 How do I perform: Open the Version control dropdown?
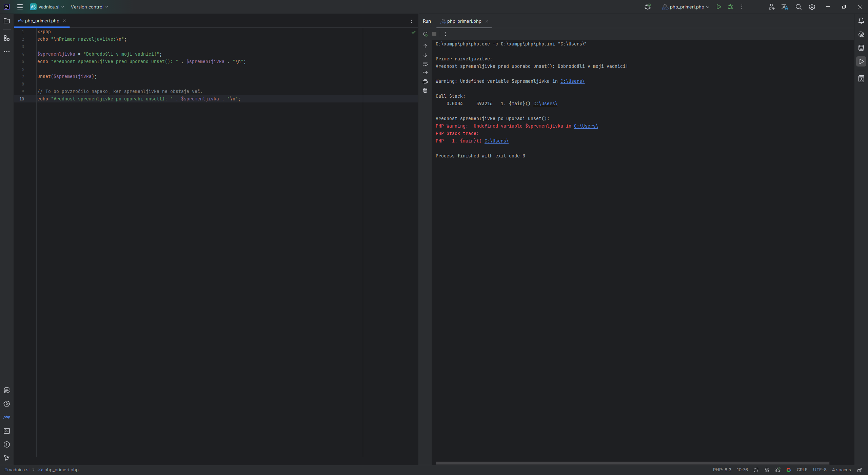(89, 7)
